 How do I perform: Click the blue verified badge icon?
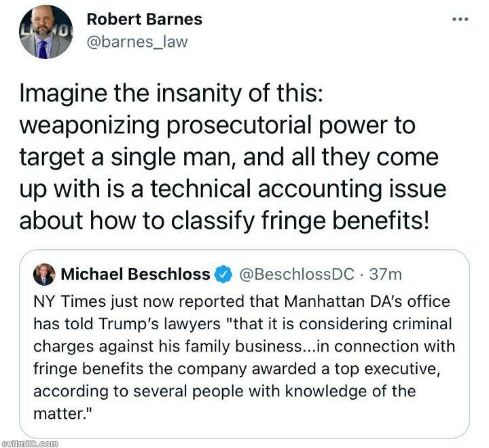(223, 274)
